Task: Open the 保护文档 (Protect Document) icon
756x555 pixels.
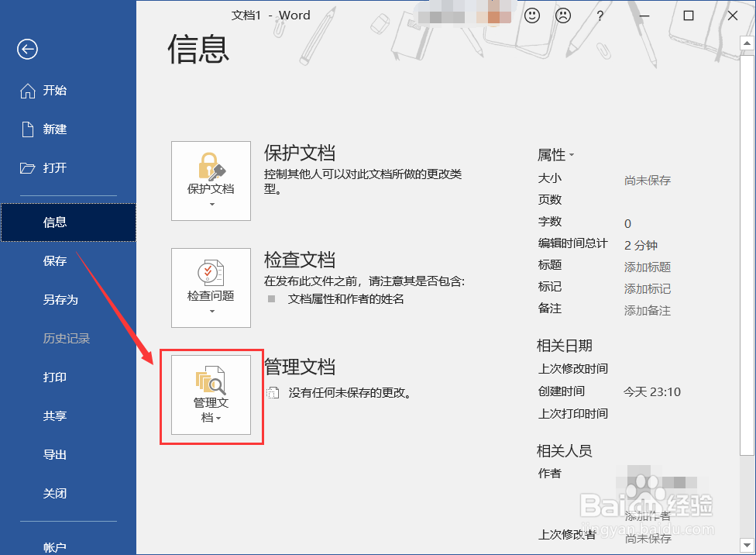Action: click(x=211, y=173)
